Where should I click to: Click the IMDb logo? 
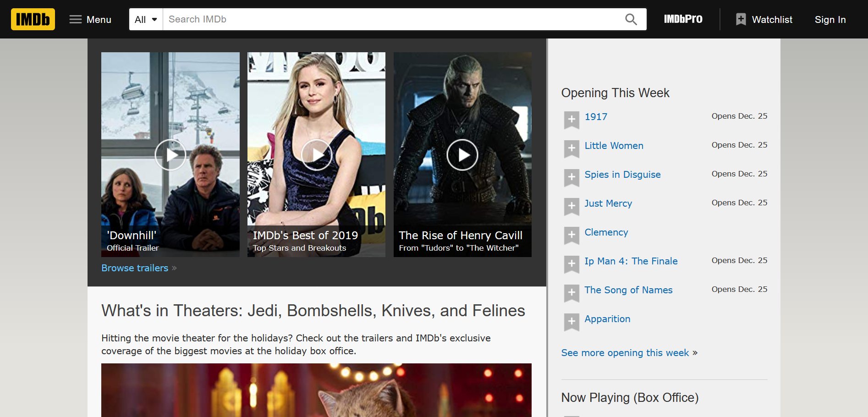[33, 19]
